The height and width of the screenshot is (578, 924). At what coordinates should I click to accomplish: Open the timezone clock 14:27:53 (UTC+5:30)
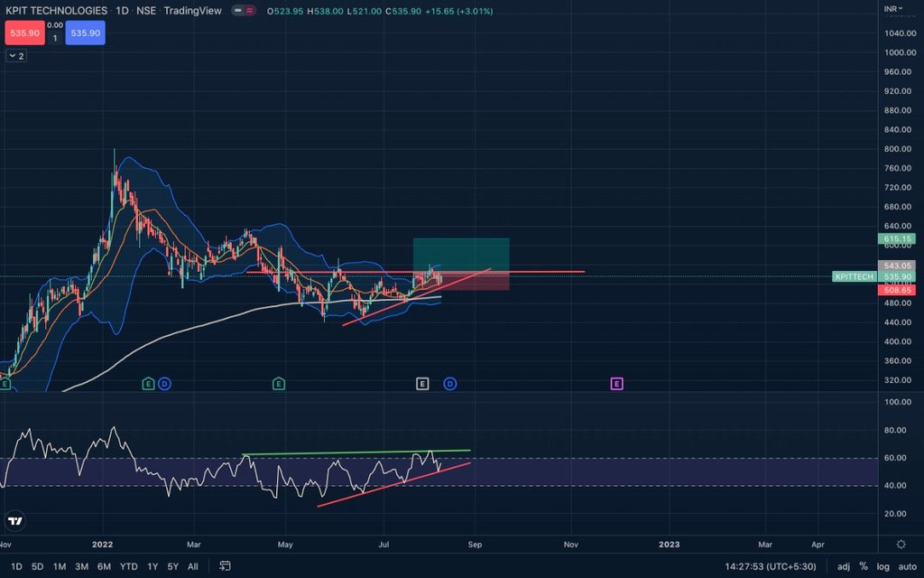771,567
